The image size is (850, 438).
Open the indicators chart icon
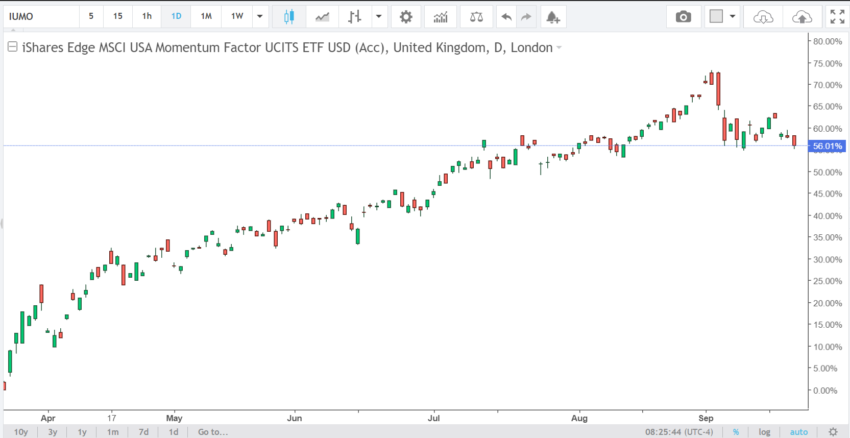(441, 16)
